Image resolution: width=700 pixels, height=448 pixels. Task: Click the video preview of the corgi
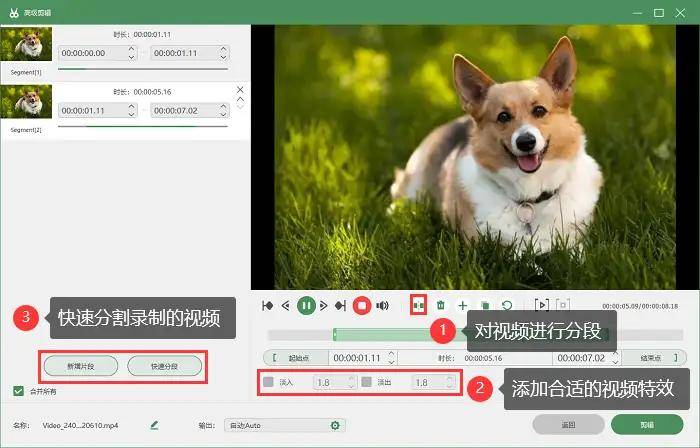475,157
